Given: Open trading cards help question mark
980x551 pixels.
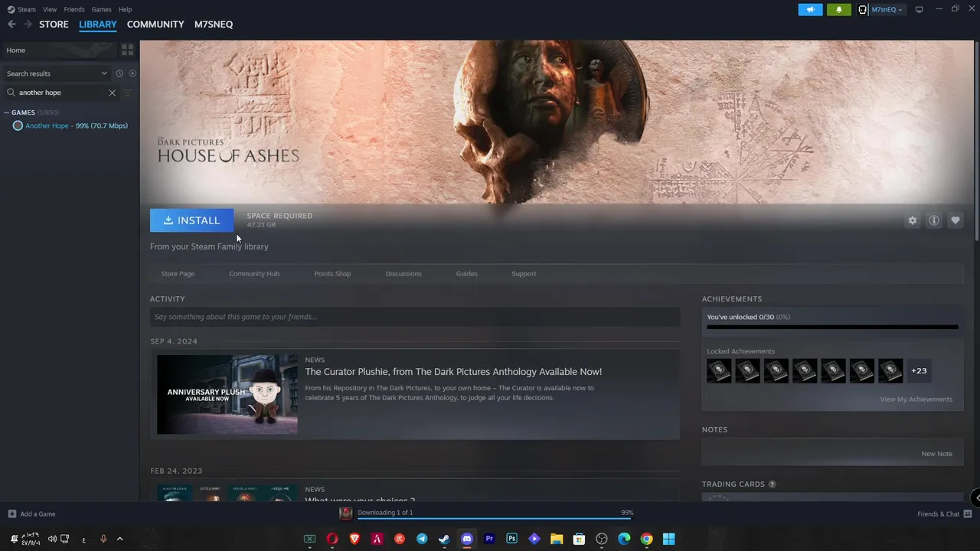Looking at the screenshot, I should (x=772, y=484).
